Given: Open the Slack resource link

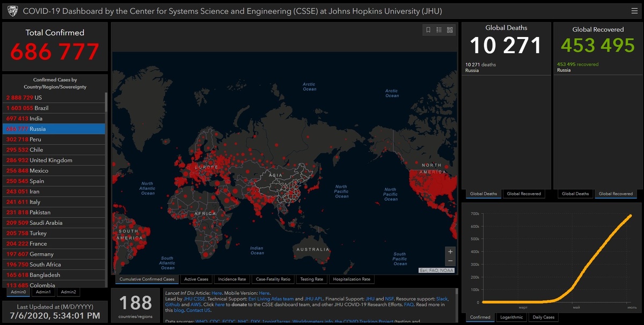Looking at the screenshot, I should [442, 299].
